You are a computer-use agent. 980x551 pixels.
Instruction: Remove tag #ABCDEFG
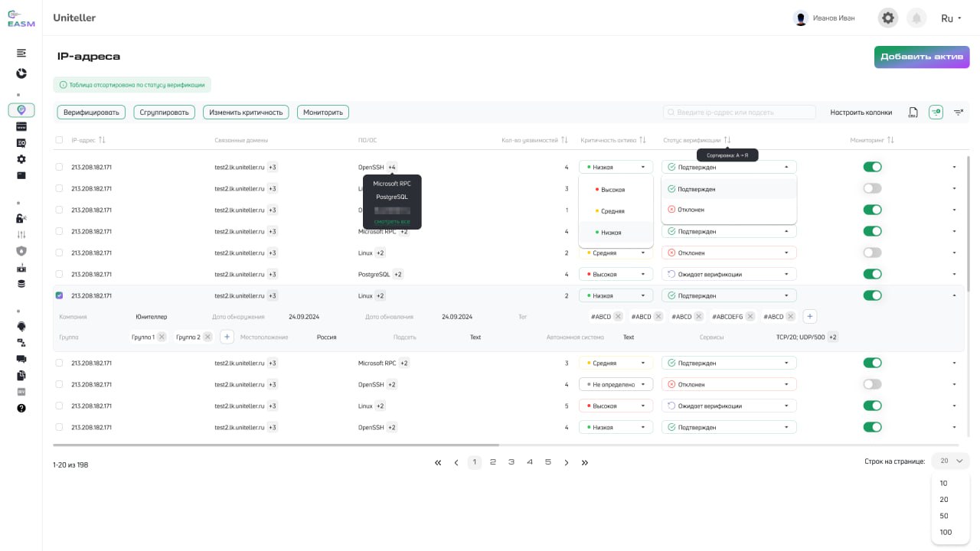point(750,317)
